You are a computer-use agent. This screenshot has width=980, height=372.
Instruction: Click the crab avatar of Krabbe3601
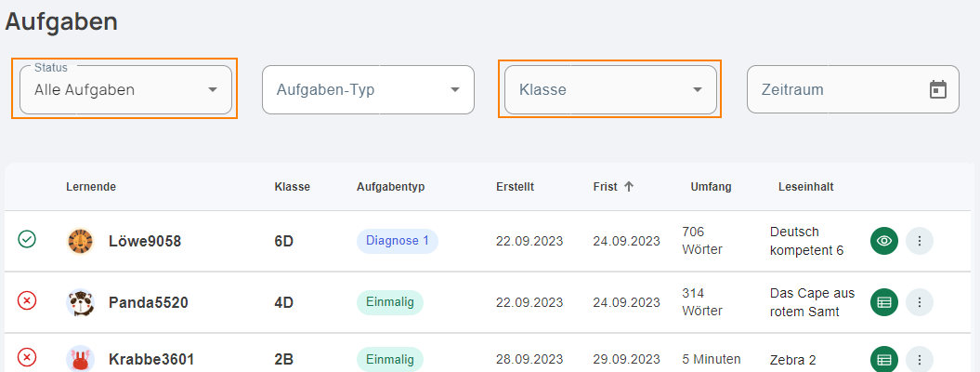(80, 360)
